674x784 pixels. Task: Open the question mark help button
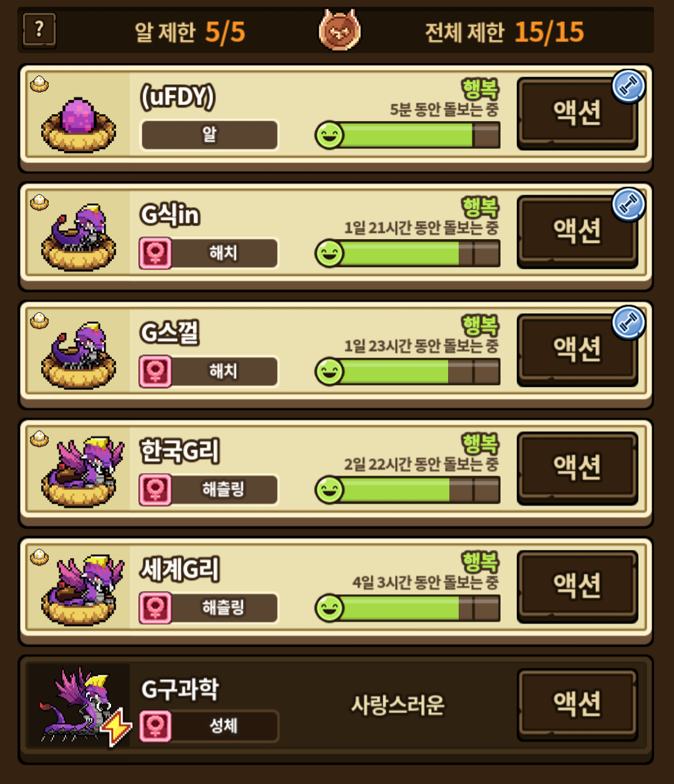coord(39,31)
